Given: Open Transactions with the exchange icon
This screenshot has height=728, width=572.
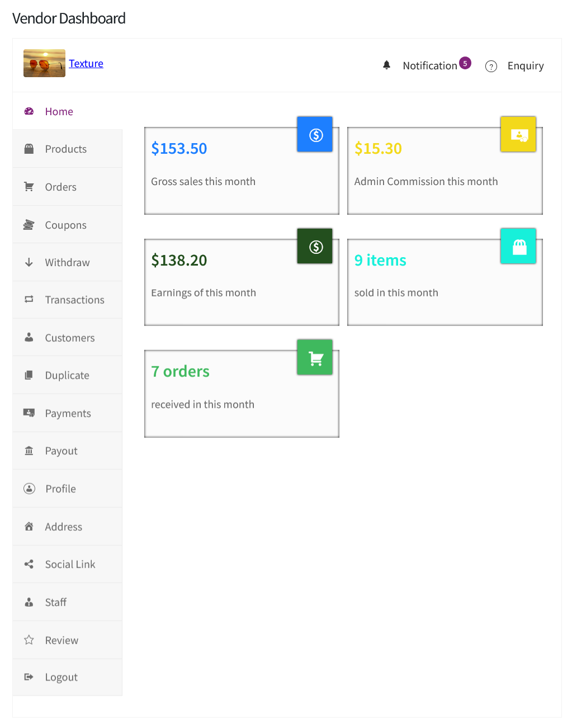Looking at the screenshot, I should [x=29, y=300].
